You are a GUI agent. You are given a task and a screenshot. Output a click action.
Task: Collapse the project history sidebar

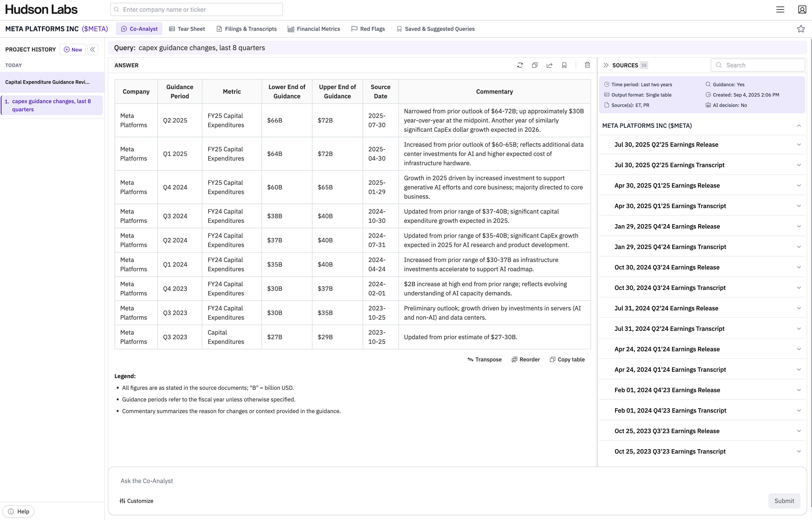pos(93,50)
